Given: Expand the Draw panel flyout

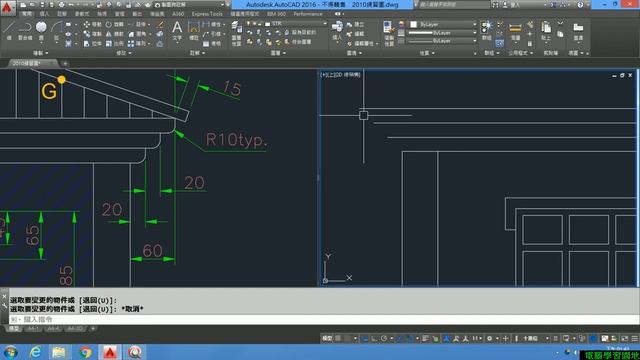Looking at the screenshot, I should tap(40, 53).
